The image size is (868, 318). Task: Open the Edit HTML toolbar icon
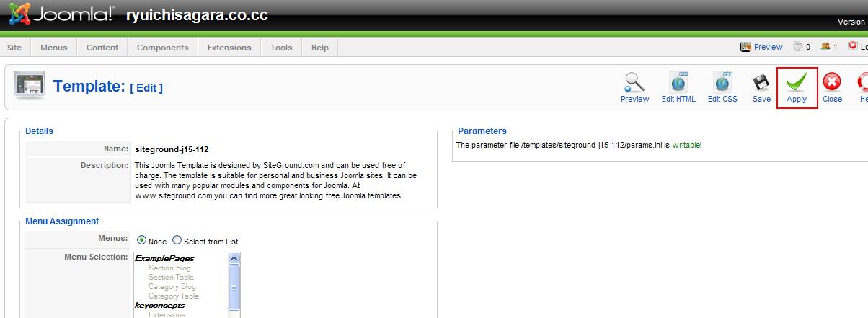pos(678,82)
